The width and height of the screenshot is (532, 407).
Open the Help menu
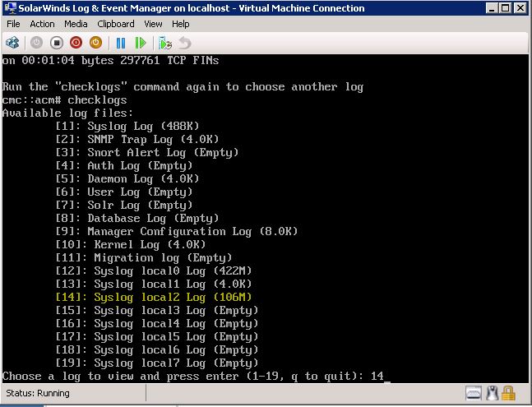click(x=181, y=24)
